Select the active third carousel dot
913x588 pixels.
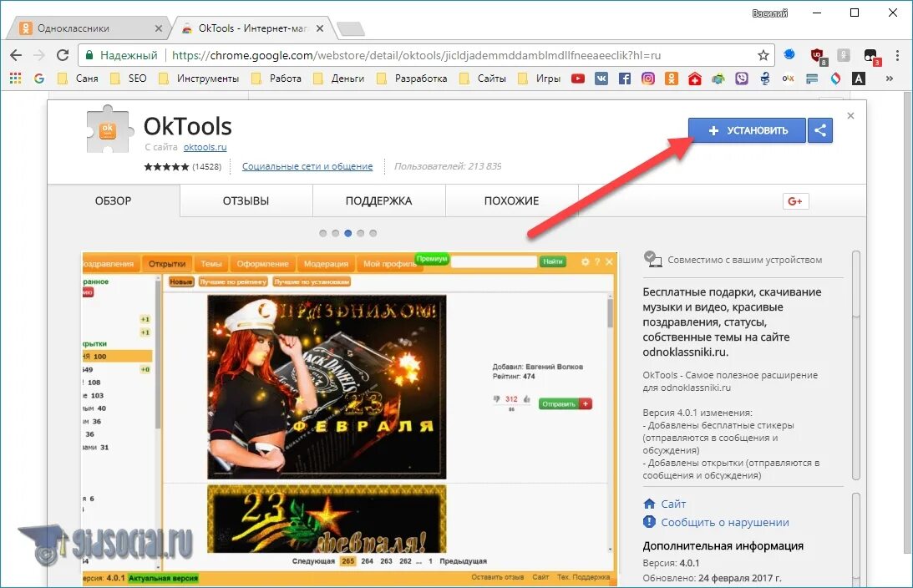coord(347,234)
